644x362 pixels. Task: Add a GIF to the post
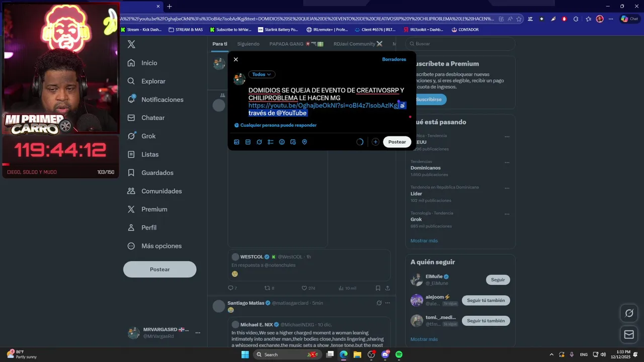pos(248,142)
